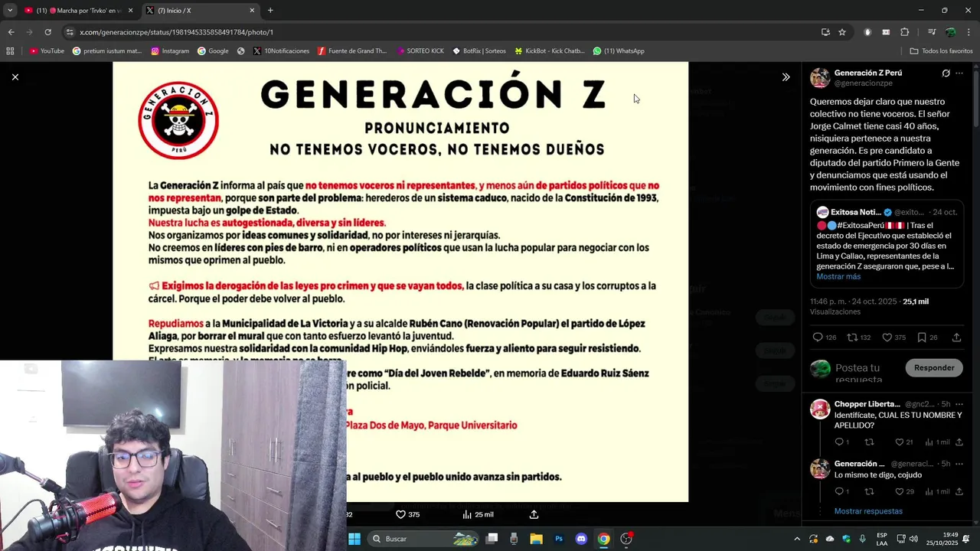Open Photoshop from the taskbar
The image size is (980, 551).
tap(559, 539)
